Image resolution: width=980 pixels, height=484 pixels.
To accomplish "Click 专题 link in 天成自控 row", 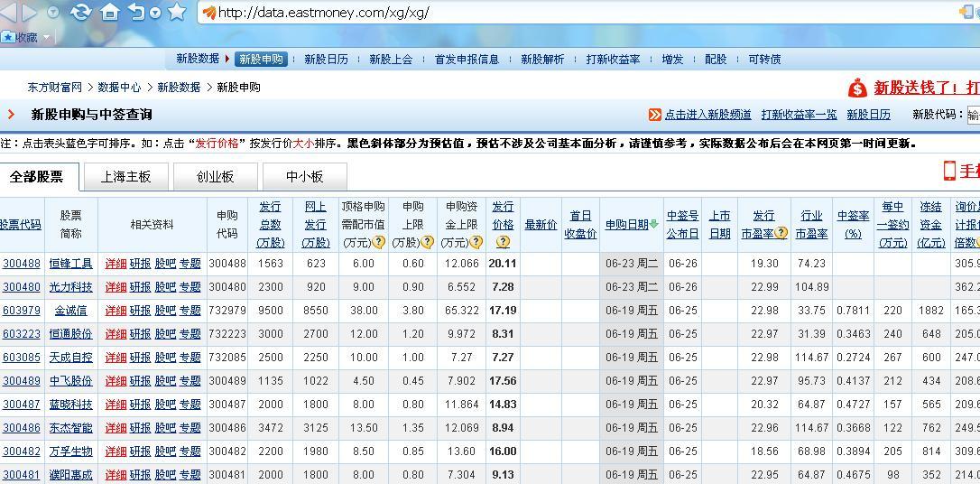I will click(190, 358).
